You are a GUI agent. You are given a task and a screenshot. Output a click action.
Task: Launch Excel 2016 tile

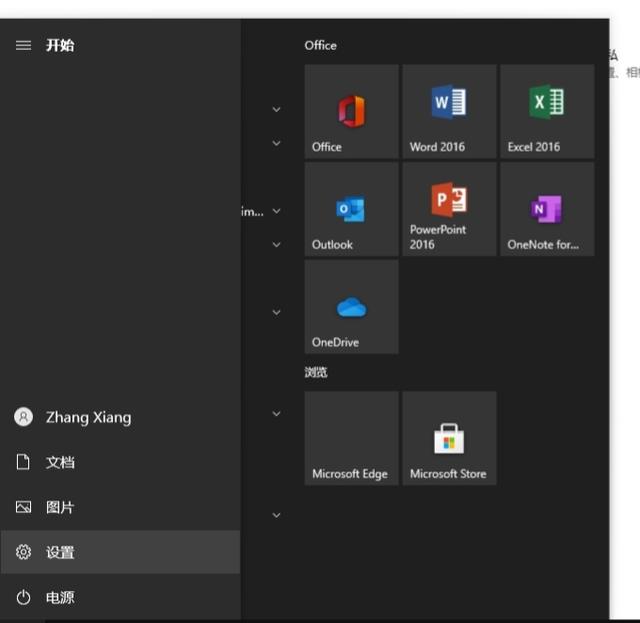point(547,111)
